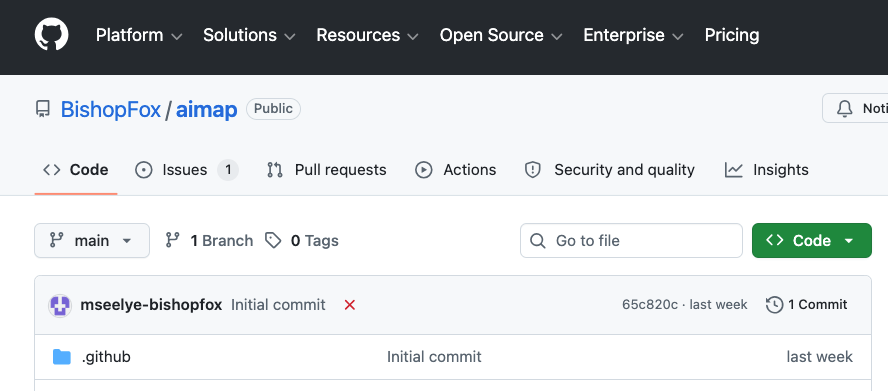Click the notifications bell icon
The height and width of the screenshot is (391, 888).
point(844,108)
